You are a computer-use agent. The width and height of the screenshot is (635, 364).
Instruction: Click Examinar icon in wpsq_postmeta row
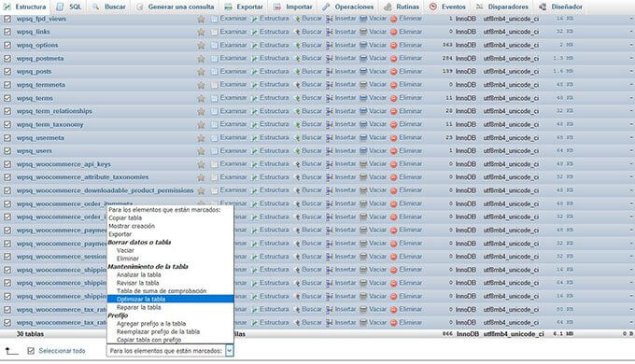click(214, 58)
